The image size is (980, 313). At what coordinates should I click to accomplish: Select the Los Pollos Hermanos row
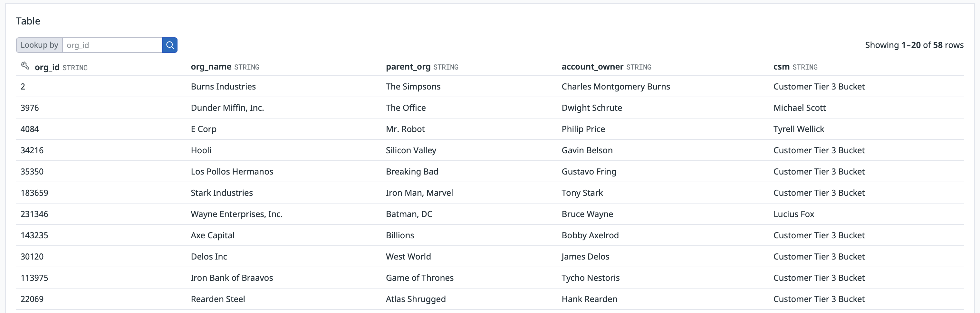coord(232,171)
